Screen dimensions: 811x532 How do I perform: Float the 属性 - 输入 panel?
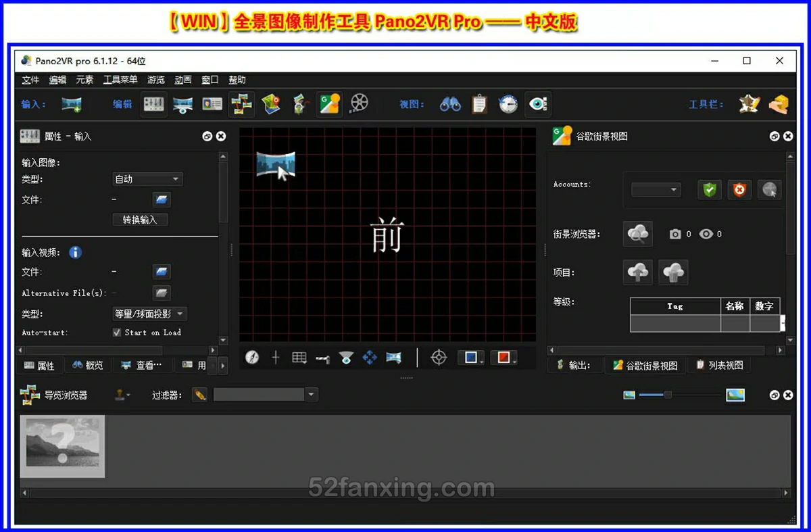pos(207,137)
